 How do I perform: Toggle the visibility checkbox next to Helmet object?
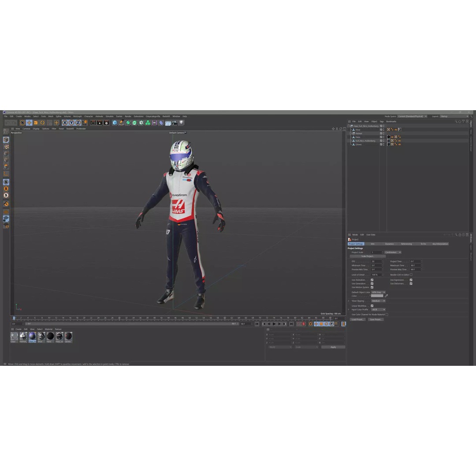[x=381, y=134]
